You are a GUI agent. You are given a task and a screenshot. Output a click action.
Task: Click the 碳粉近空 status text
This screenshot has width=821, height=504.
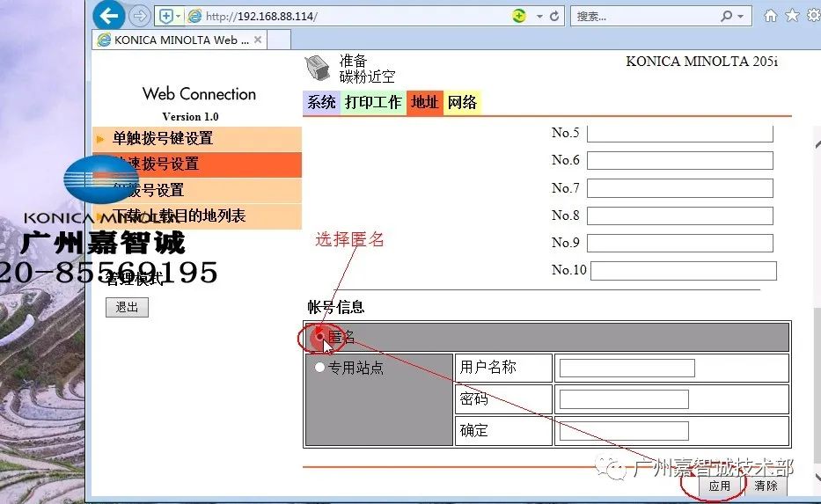(x=367, y=77)
